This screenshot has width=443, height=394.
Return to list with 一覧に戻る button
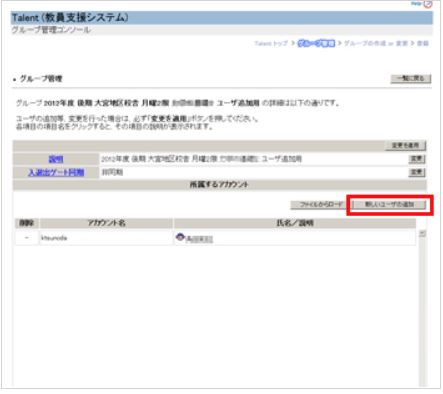pos(411,79)
